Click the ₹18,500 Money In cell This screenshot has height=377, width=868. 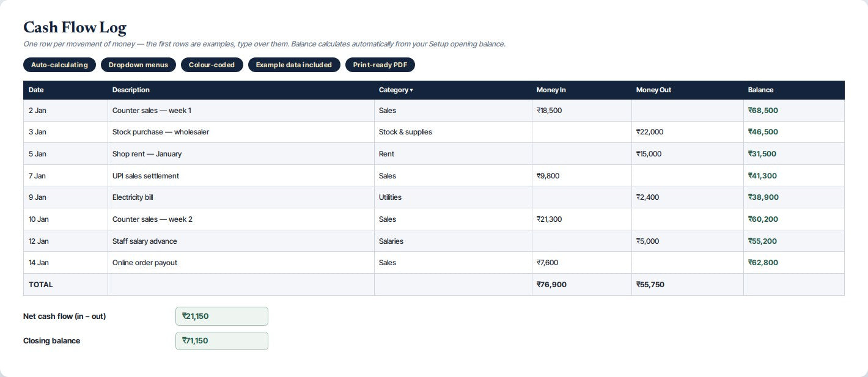581,111
